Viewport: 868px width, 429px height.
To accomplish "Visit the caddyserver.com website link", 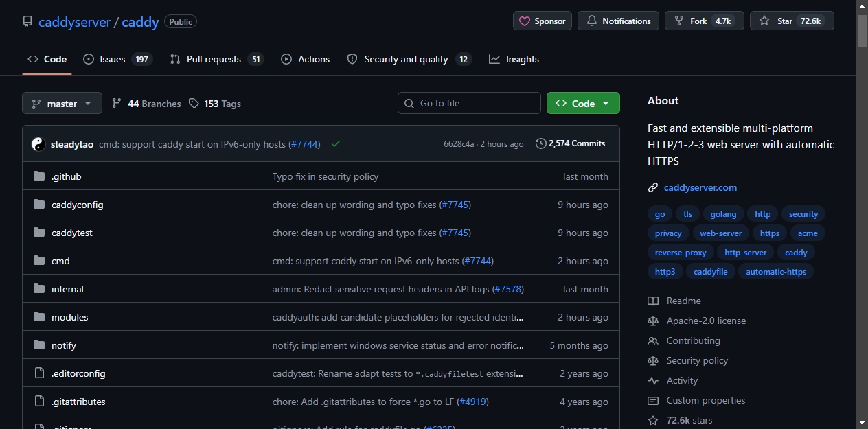I will pyautogui.click(x=700, y=187).
